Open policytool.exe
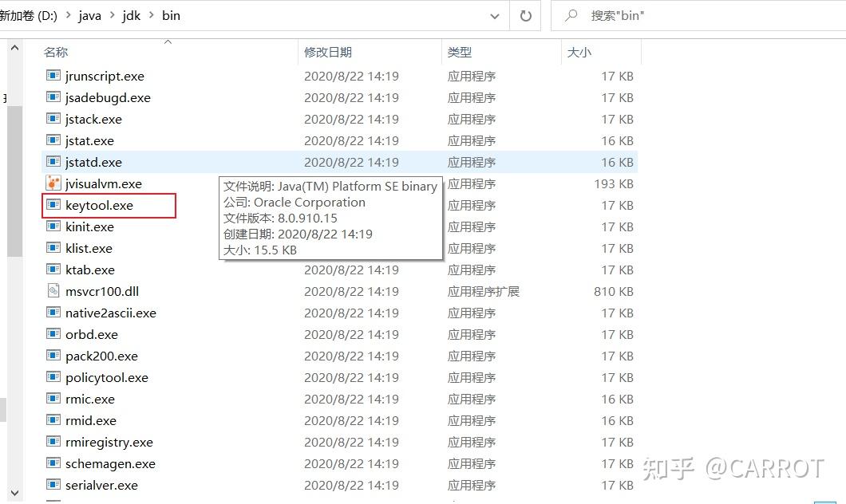This screenshot has width=846, height=504. (100, 377)
